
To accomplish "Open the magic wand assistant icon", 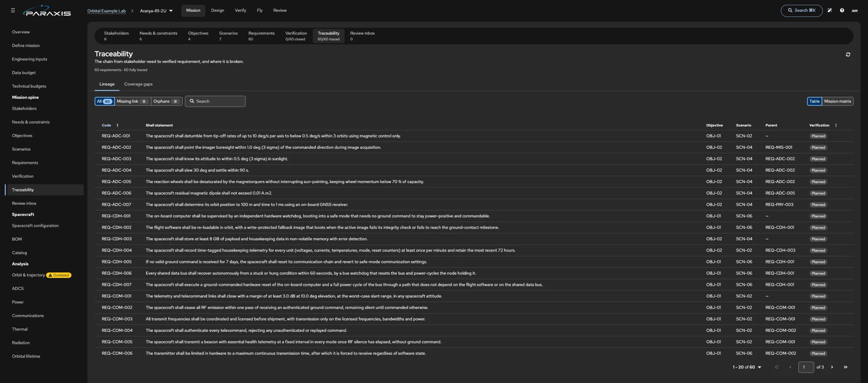I will click(829, 10).
